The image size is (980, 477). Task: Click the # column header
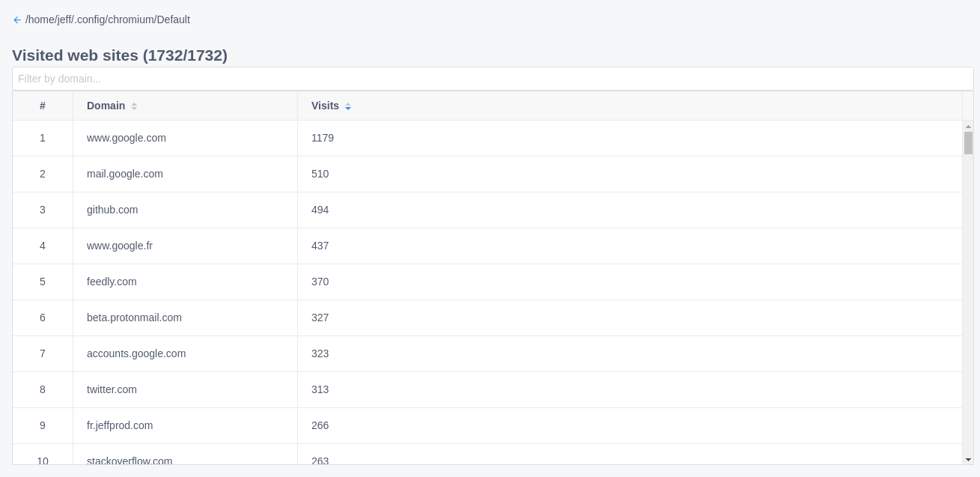pyautogui.click(x=43, y=106)
